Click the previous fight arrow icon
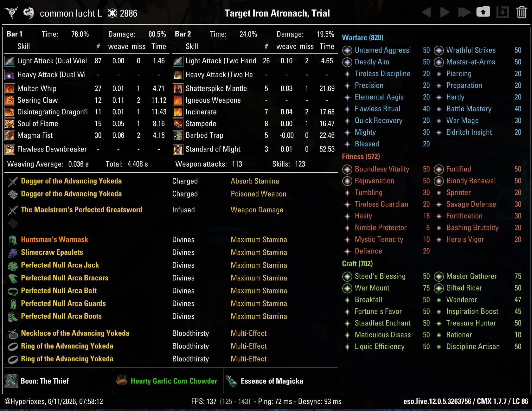 [426, 13]
